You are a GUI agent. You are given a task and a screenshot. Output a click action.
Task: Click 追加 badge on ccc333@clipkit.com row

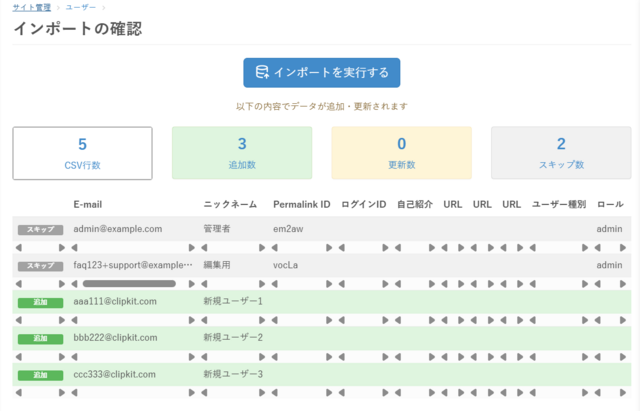[40, 375]
